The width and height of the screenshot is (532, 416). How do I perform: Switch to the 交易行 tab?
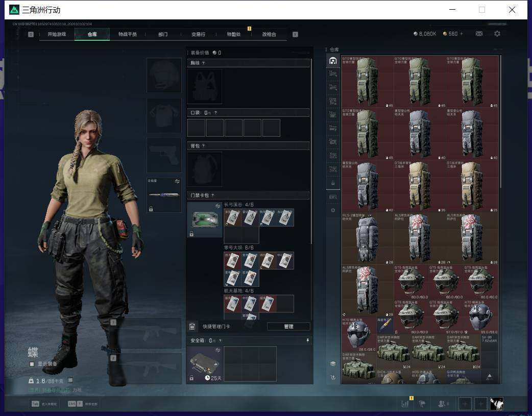point(198,34)
